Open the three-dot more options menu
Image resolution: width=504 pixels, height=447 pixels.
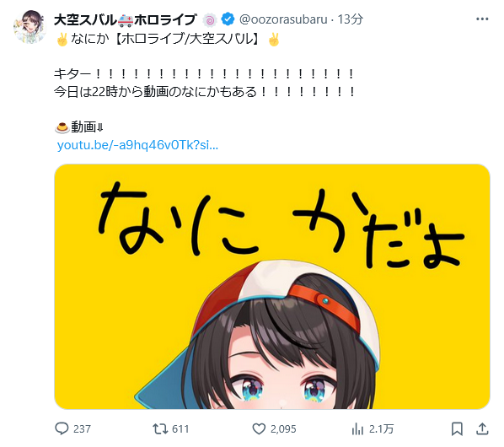tap(482, 19)
